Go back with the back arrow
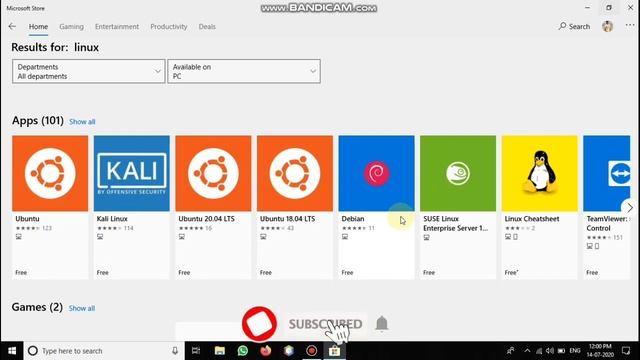The width and height of the screenshot is (640, 360). 12,27
